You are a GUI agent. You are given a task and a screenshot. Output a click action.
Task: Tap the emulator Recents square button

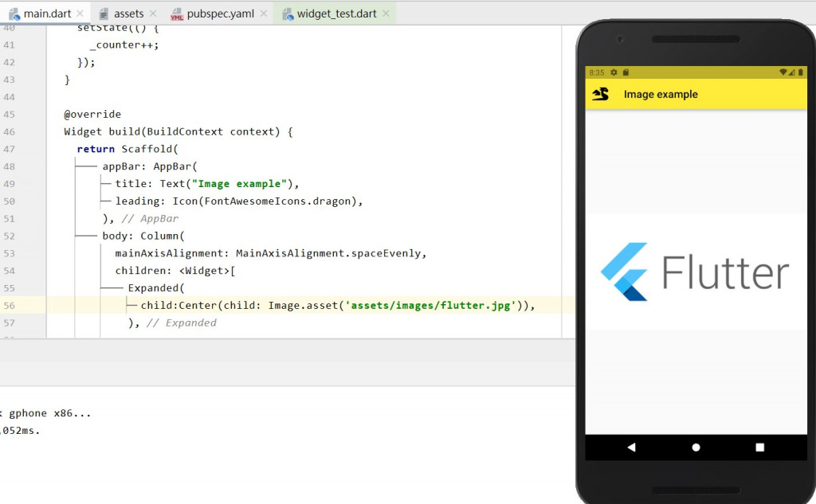[759, 447]
